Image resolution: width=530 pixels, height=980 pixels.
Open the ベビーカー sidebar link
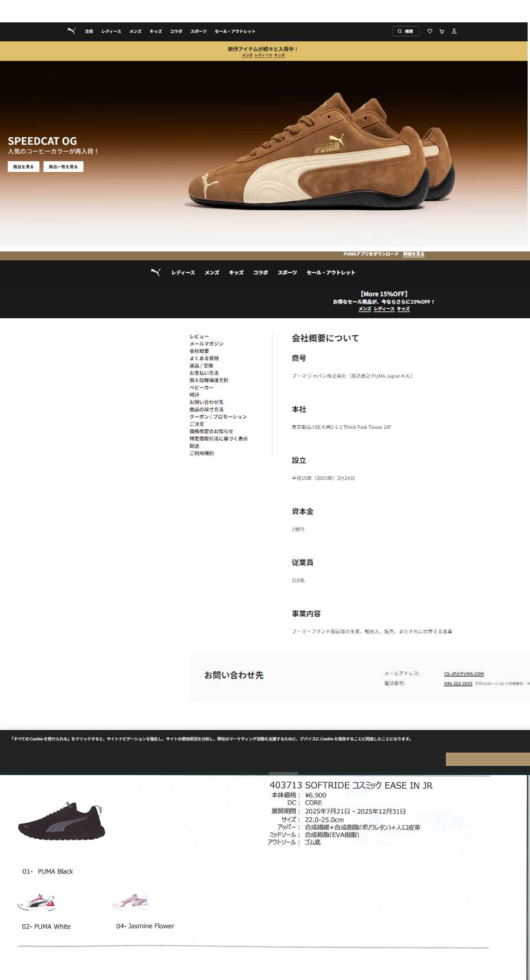pyautogui.click(x=201, y=388)
